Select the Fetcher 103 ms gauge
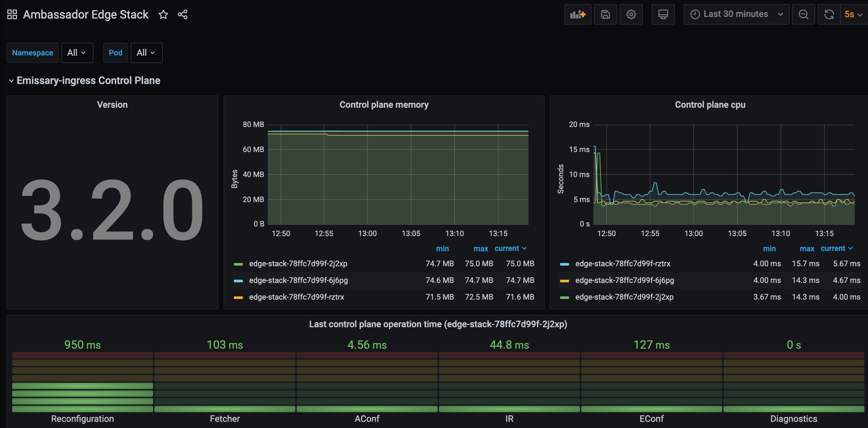 225,381
